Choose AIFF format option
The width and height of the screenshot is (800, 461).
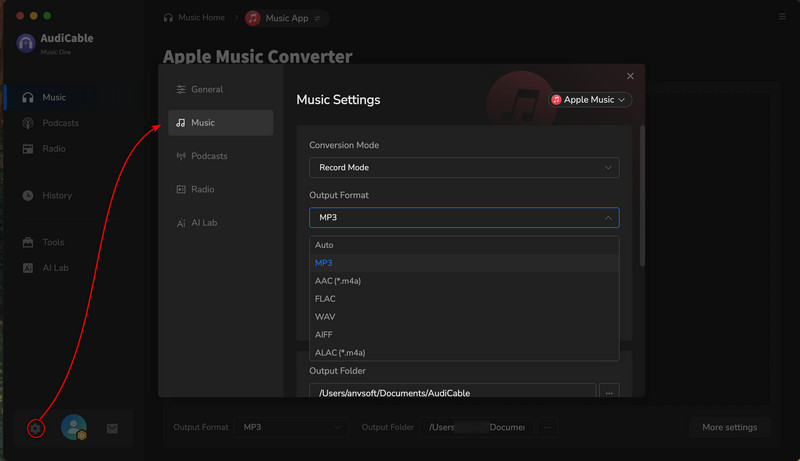point(464,335)
